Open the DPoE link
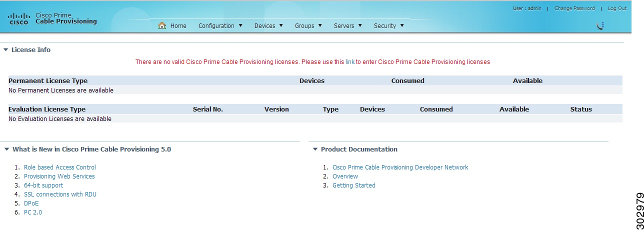Image resolution: width=644 pixels, height=230 pixels. (31, 203)
